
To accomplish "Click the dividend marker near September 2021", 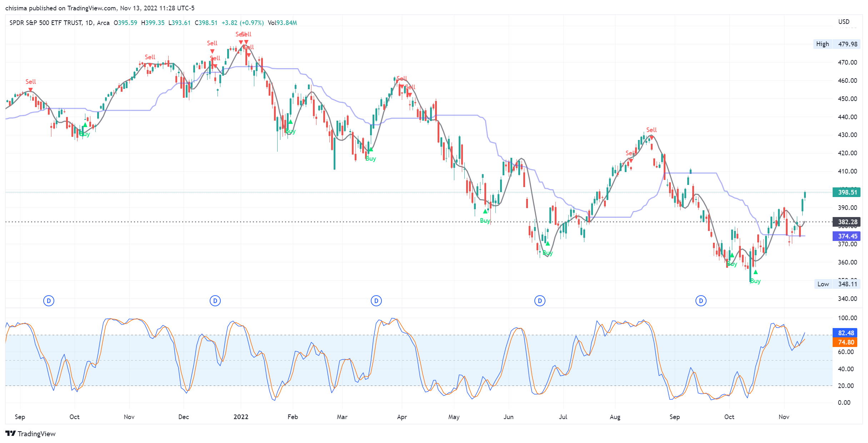I will click(x=49, y=301).
